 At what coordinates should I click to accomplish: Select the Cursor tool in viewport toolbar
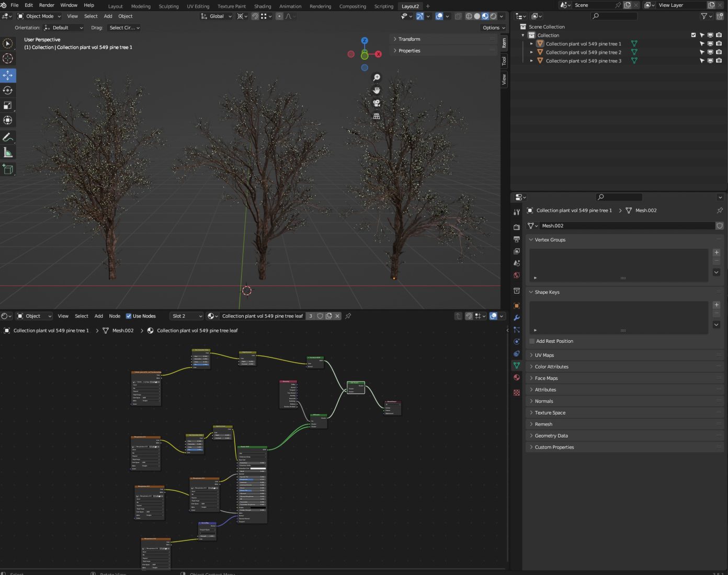click(x=8, y=59)
